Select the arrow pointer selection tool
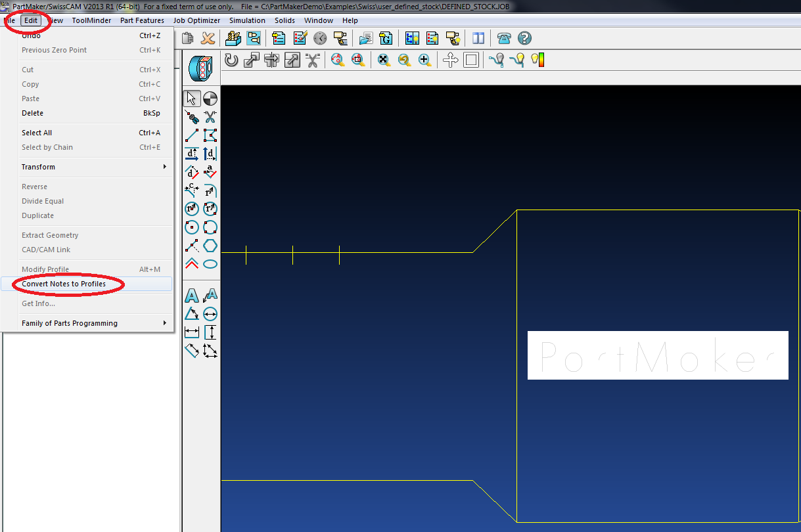801x532 pixels. point(192,99)
